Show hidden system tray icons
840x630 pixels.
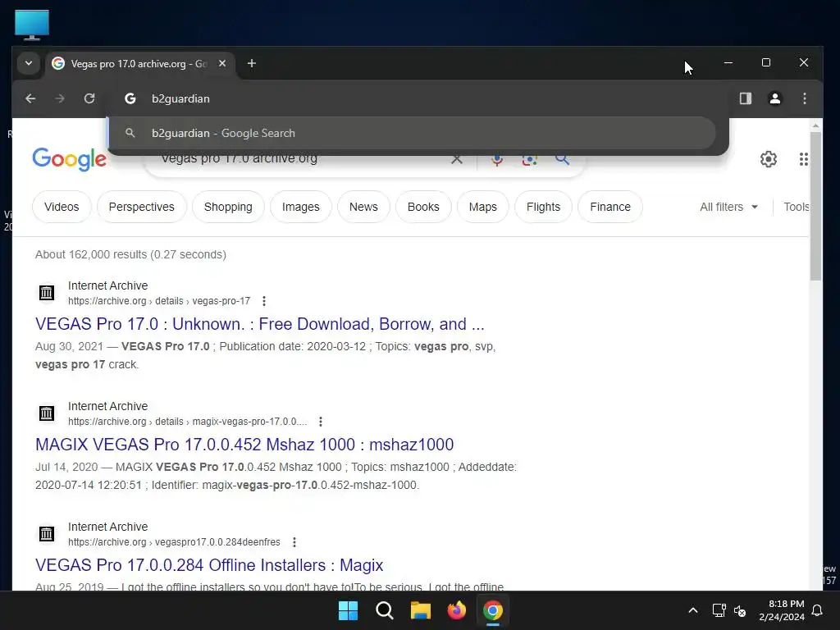click(692, 610)
